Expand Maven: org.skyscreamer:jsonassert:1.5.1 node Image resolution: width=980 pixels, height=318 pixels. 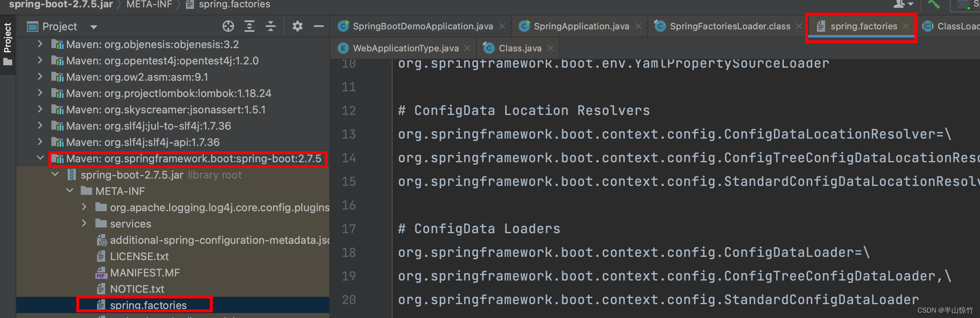click(x=40, y=109)
